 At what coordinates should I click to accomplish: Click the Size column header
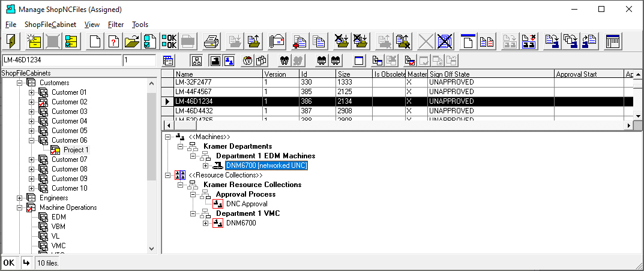(354, 74)
